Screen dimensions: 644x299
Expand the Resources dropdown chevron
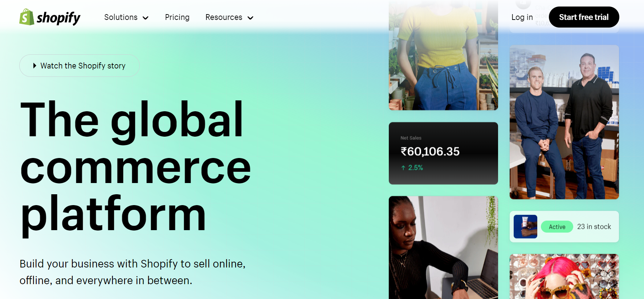(x=250, y=18)
